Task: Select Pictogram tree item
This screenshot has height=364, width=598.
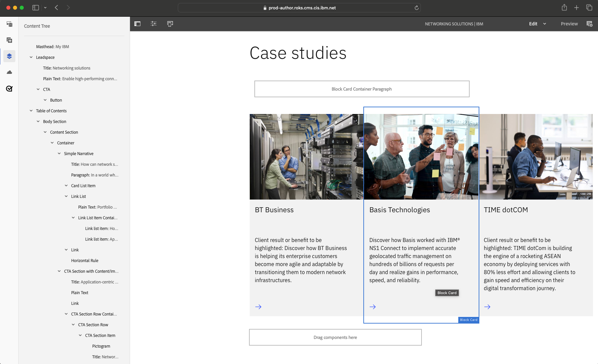Action: [x=101, y=346]
